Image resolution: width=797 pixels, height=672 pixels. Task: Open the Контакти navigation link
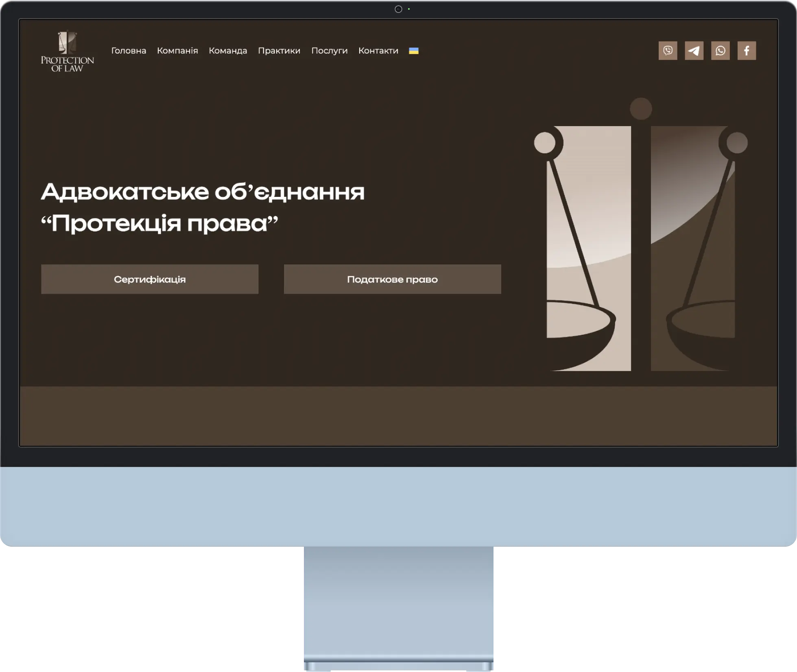point(378,51)
